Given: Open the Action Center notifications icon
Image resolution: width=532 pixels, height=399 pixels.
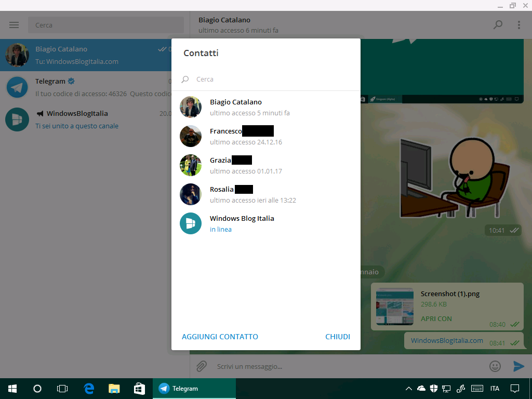Looking at the screenshot, I should coord(515,389).
